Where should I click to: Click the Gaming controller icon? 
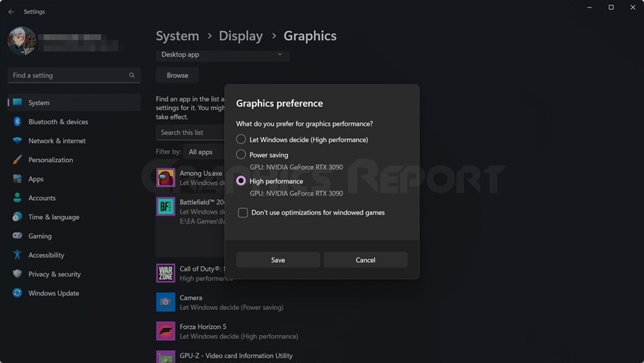(17, 236)
